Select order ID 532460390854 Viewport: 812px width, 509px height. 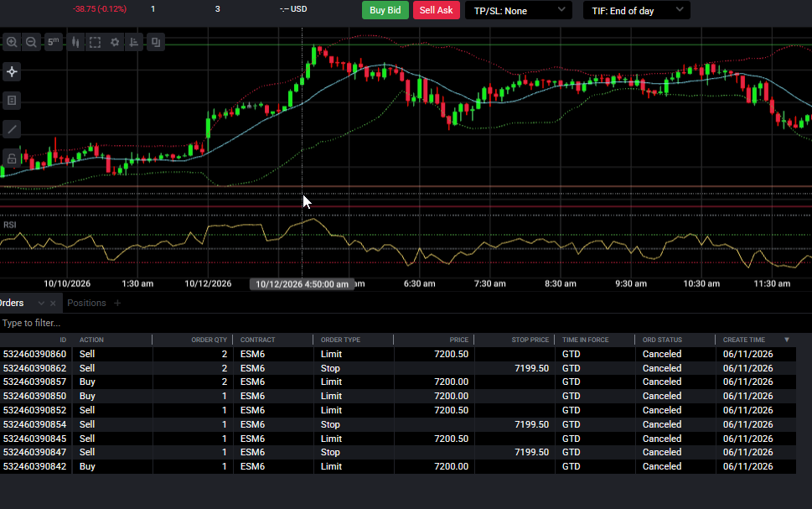pos(34,424)
